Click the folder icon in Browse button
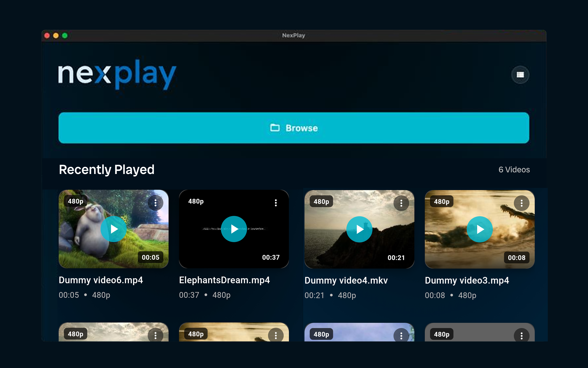Viewport: 588px width, 368px height. (x=275, y=128)
